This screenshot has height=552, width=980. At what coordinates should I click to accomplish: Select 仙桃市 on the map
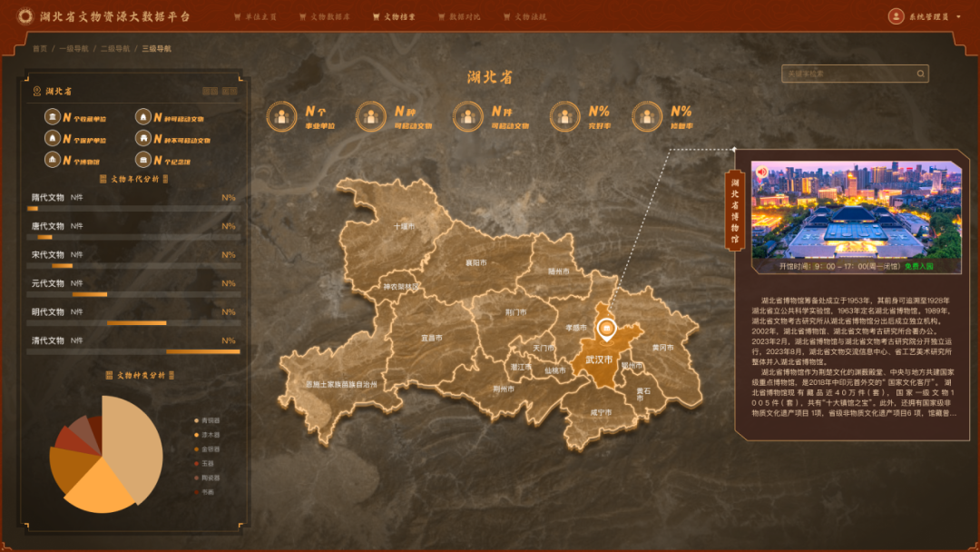click(x=555, y=370)
